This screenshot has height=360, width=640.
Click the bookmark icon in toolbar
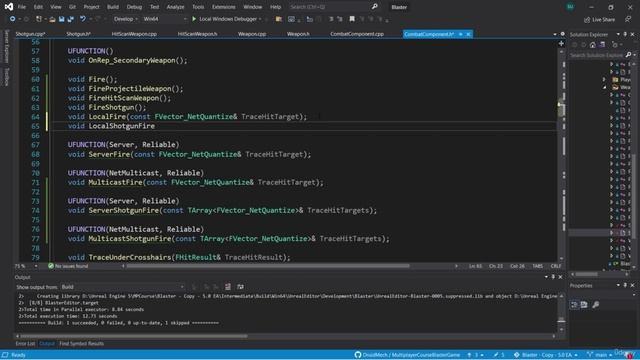coord(352,19)
